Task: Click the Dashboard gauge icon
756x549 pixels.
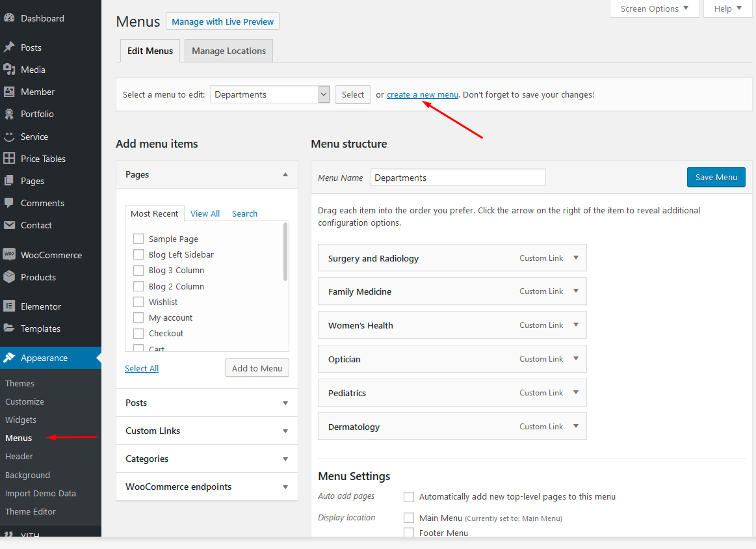Action: (9, 18)
